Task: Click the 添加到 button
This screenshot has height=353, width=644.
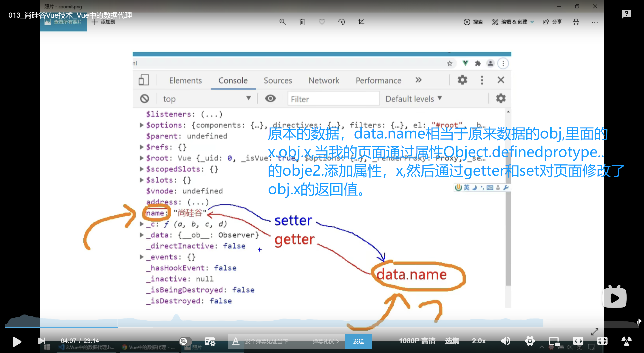Action: [103, 22]
